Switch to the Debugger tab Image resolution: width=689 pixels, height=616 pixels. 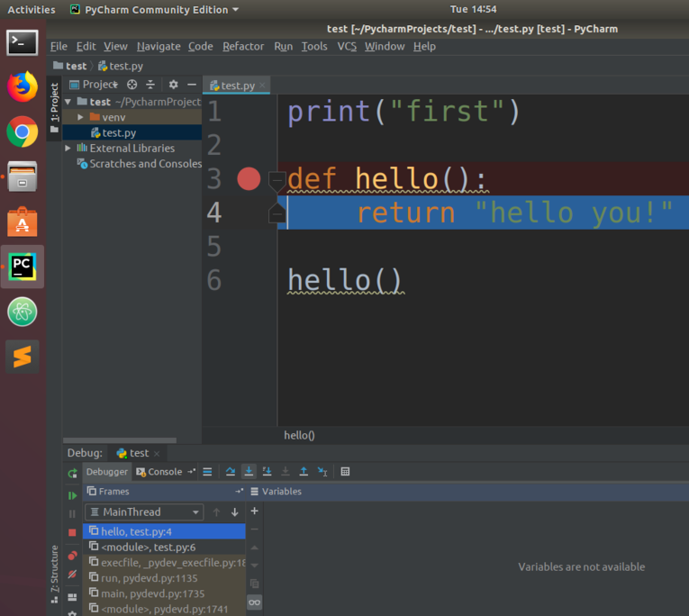coord(107,472)
